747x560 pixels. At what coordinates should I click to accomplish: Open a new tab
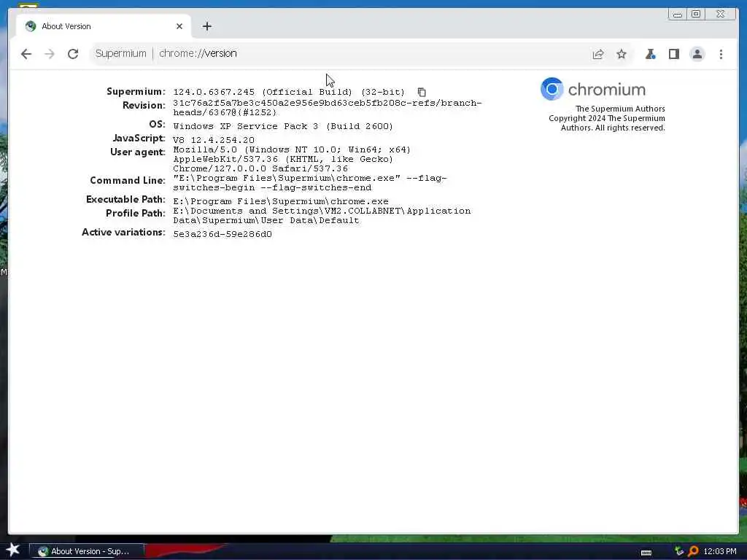pos(206,26)
